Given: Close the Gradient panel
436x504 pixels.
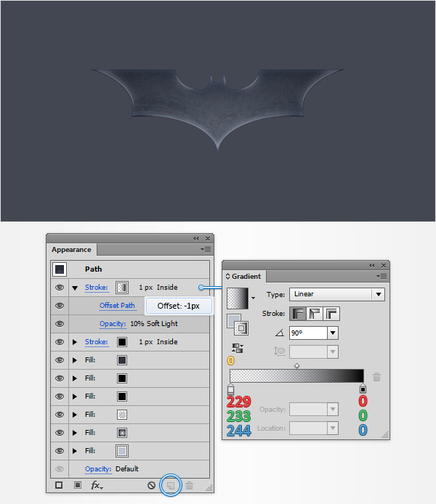Looking at the screenshot, I should [384, 266].
